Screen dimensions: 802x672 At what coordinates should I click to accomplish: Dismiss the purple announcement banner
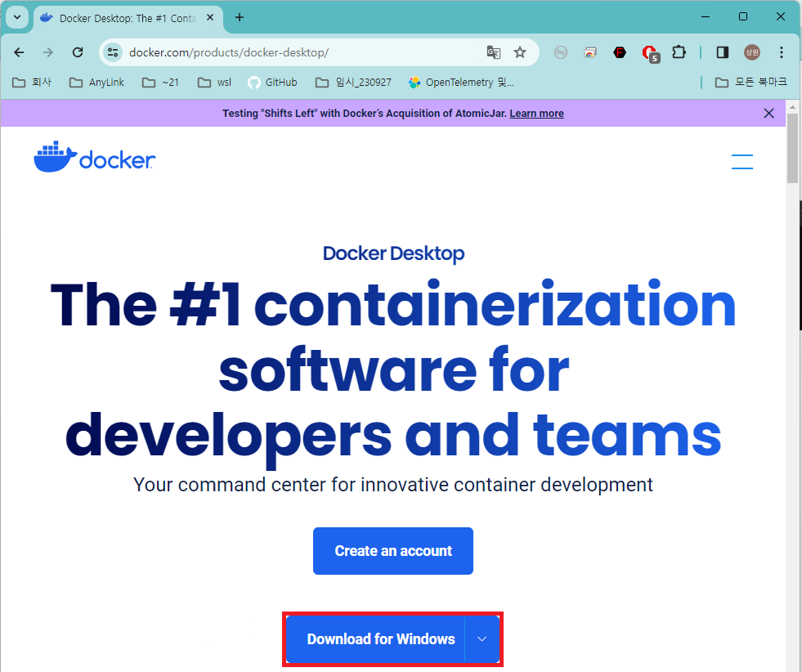tap(768, 114)
